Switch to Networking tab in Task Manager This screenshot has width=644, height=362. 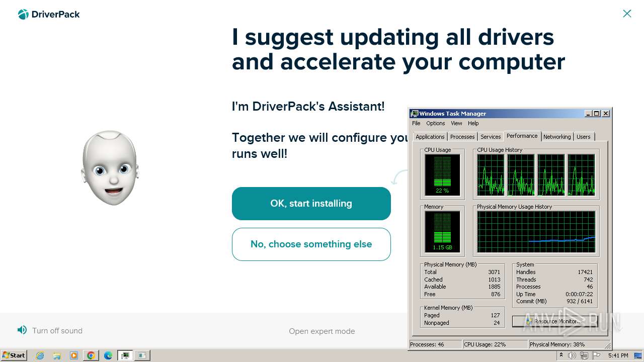(557, 137)
